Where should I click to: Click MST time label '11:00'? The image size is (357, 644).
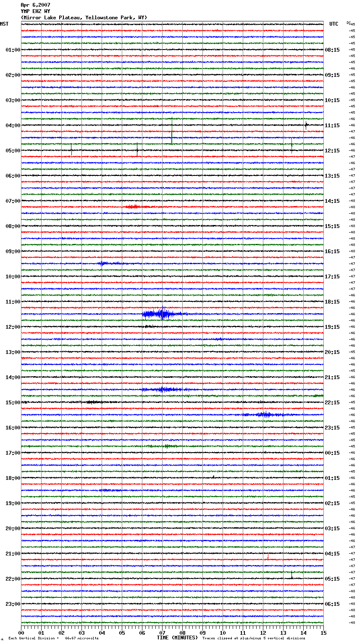(x=13, y=302)
